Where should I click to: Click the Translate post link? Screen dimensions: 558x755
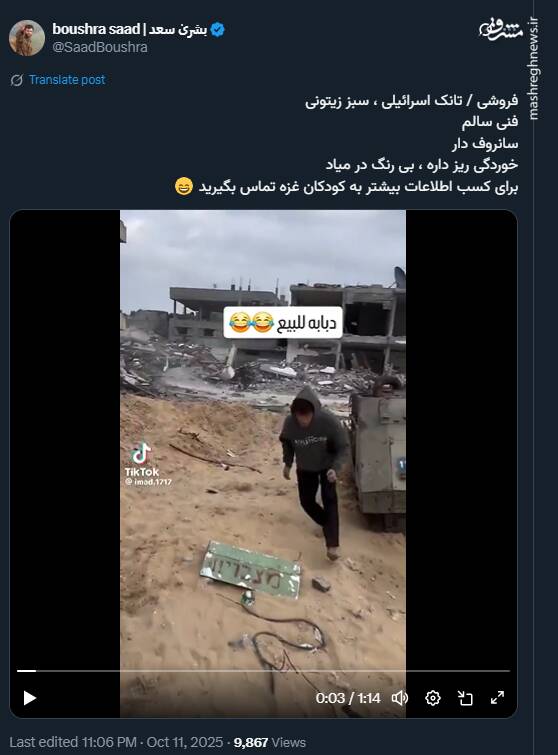(67, 80)
